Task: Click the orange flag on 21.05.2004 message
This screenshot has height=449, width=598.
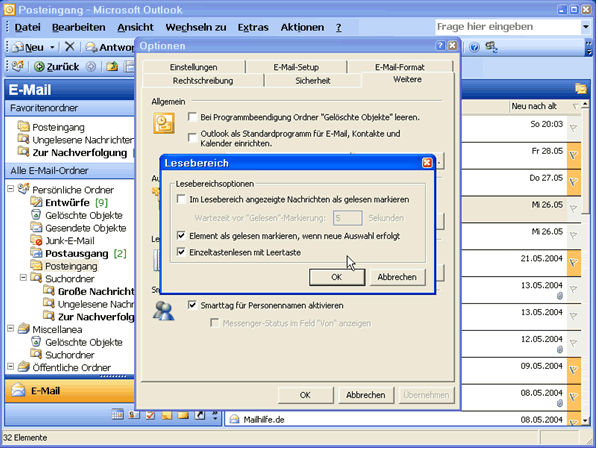Action: [574, 263]
